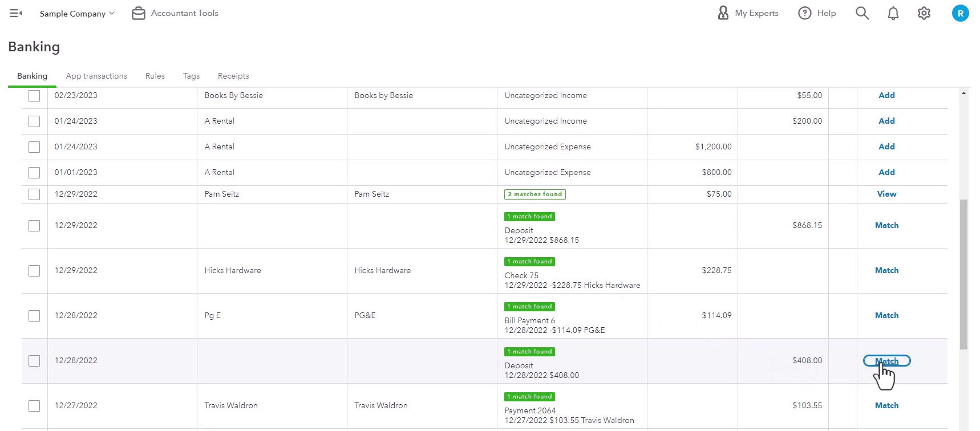
Task: Select the Hicks Hardware row checkbox
Action: (x=34, y=271)
